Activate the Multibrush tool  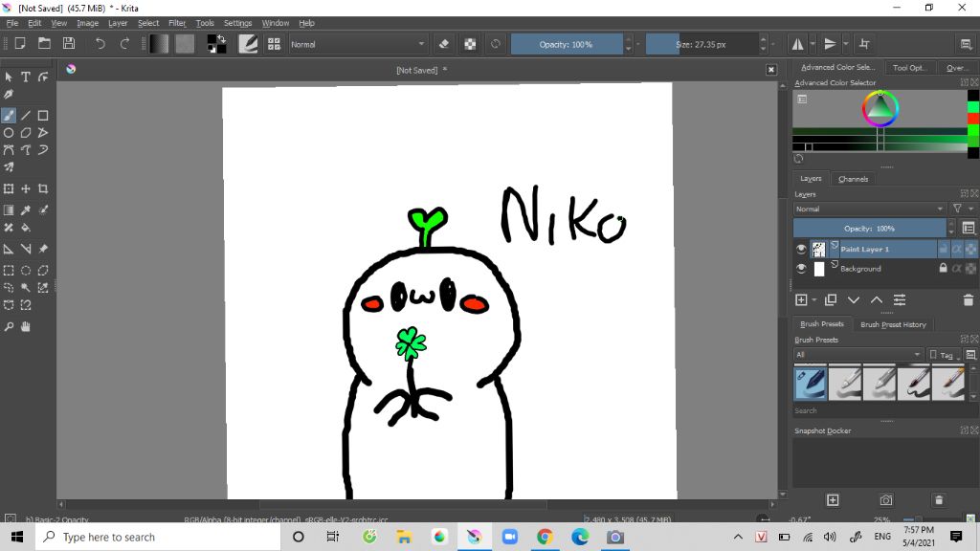[x=9, y=166]
